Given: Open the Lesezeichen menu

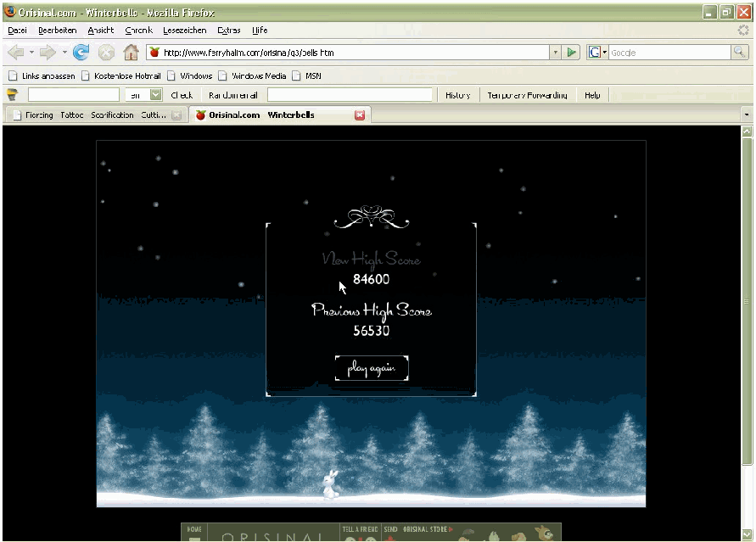Looking at the screenshot, I should (185, 31).
